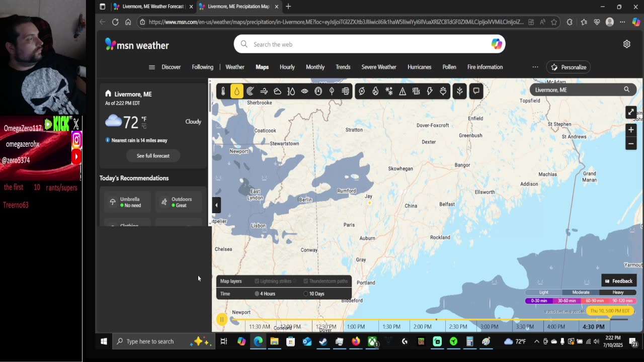This screenshot has width=644, height=362.
Task: Select the Humidity map layer icon
Action: tap(291, 91)
